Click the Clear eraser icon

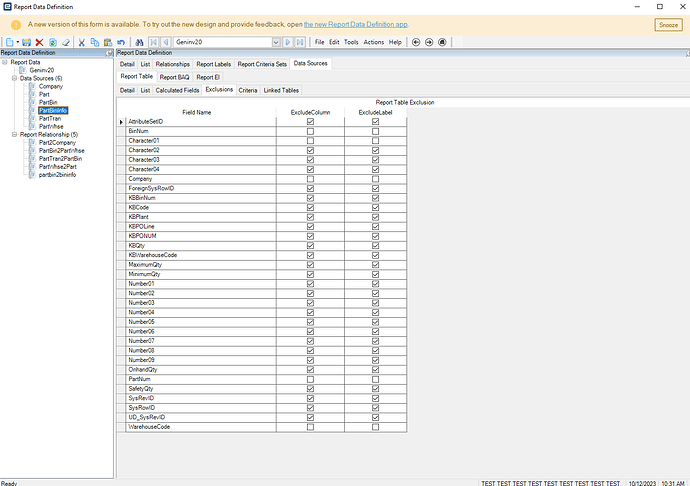65,42
